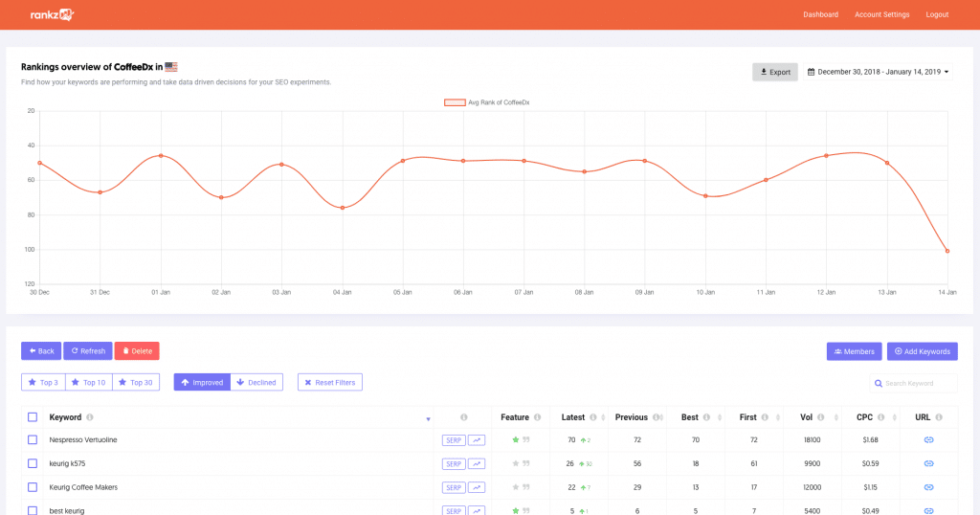Open Account Settings

tap(881, 14)
